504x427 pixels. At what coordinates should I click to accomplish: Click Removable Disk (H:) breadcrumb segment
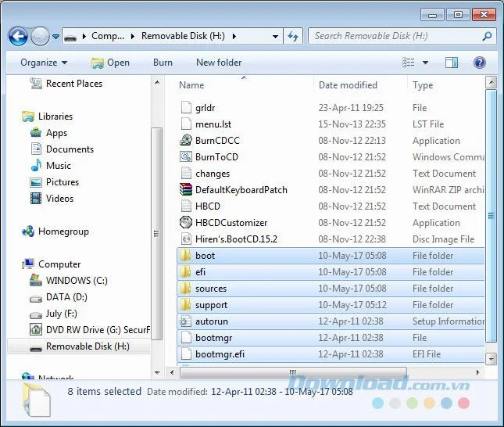[x=183, y=36]
